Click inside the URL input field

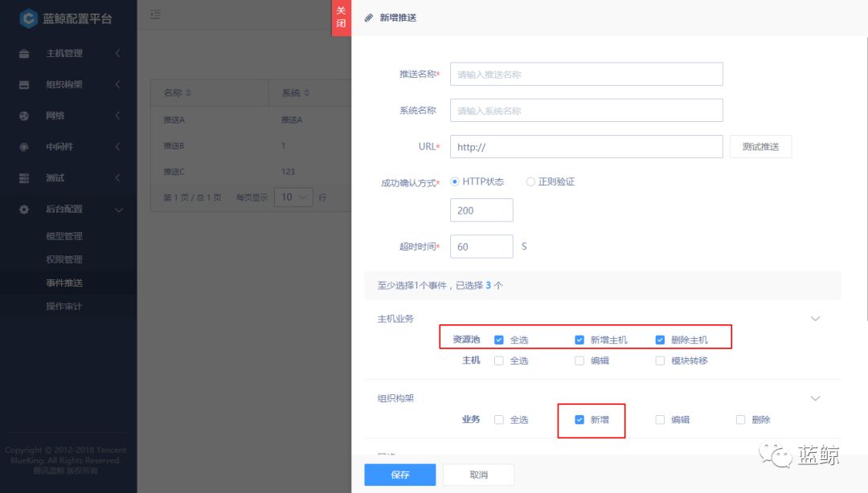pos(587,146)
